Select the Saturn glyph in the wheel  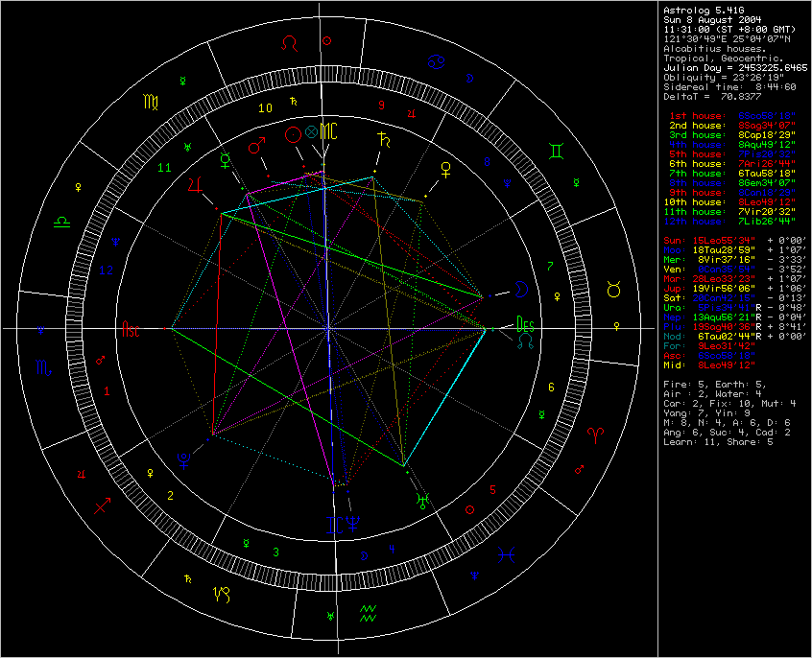coord(383,139)
